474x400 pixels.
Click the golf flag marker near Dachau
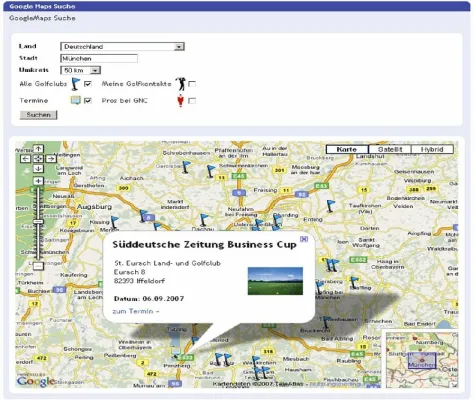click(204, 220)
